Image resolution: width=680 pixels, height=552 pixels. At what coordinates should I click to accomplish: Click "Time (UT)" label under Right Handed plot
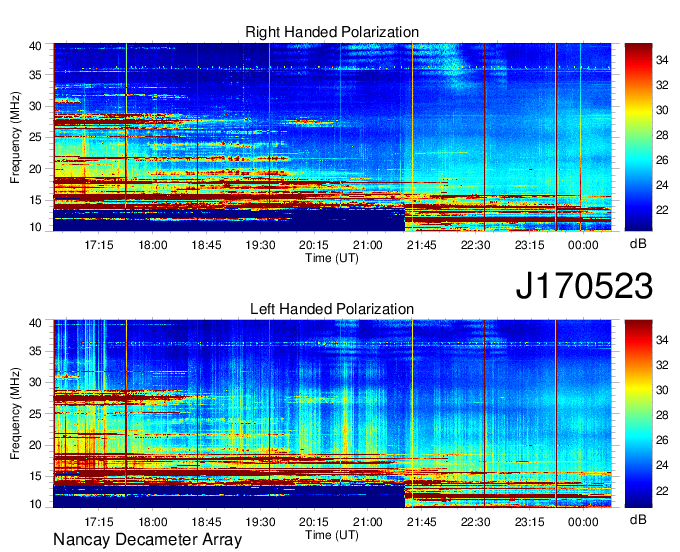(332, 258)
